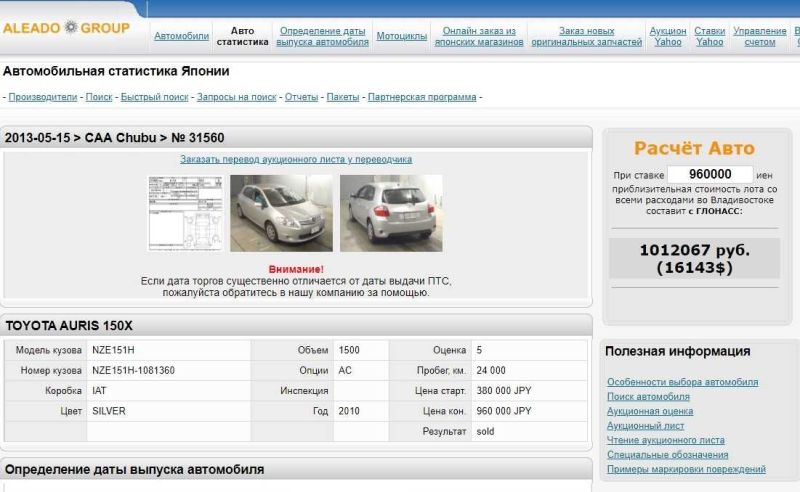The height and width of the screenshot is (492, 800).
Task: Go to the Мотоциклы section
Action: click(402, 36)
